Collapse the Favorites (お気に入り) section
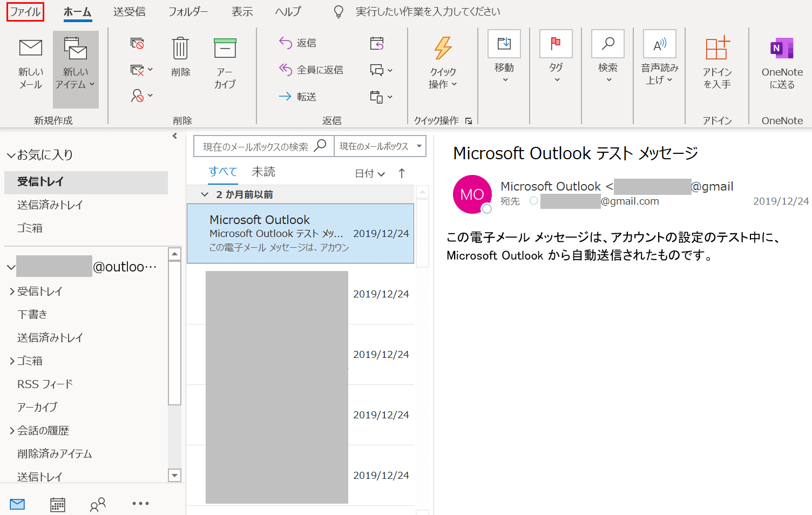This screenshot has height=515, width=812. point(11,155)
